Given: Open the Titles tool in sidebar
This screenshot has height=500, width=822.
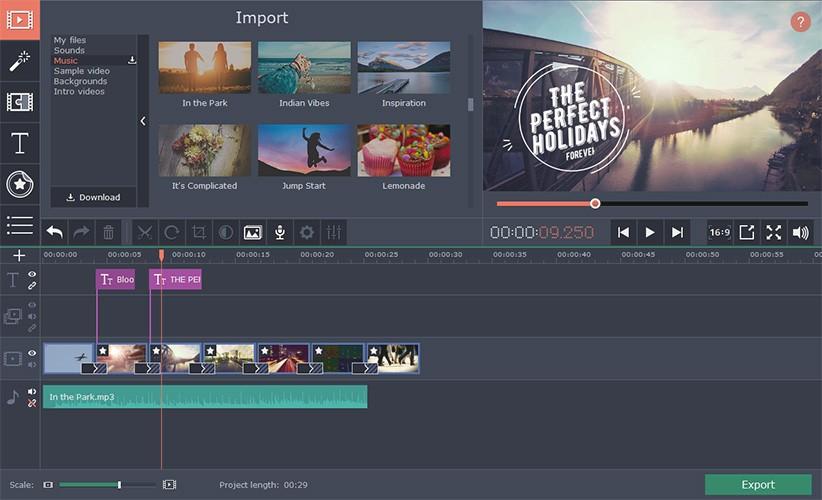Looking at the screenshot, I should coord(19,144).
